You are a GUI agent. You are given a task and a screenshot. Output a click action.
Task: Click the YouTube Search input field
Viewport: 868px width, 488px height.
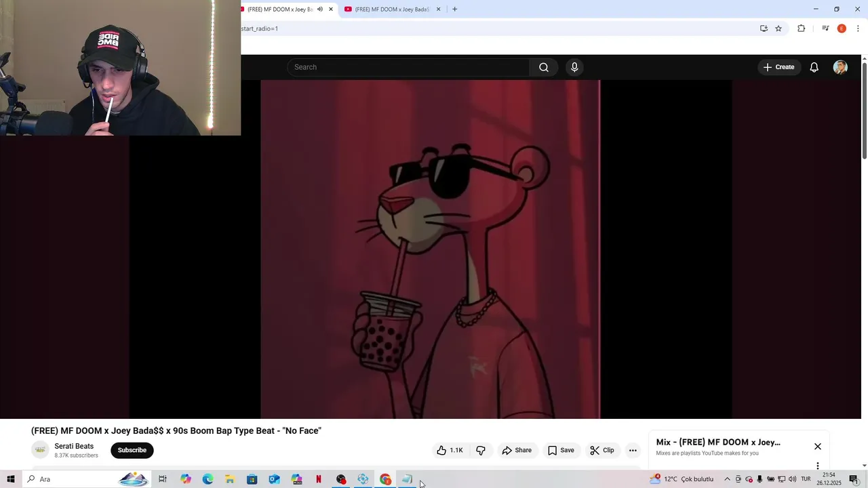point(408,67)
